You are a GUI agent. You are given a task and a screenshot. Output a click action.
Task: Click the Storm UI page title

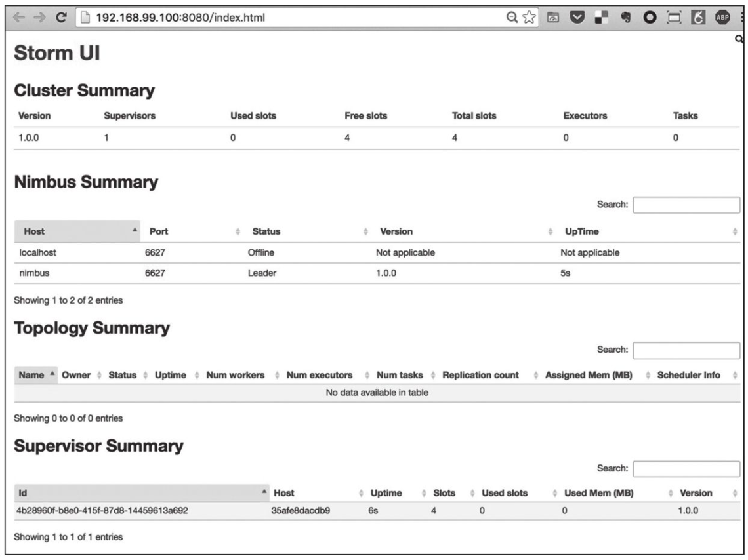click(57, 52)
